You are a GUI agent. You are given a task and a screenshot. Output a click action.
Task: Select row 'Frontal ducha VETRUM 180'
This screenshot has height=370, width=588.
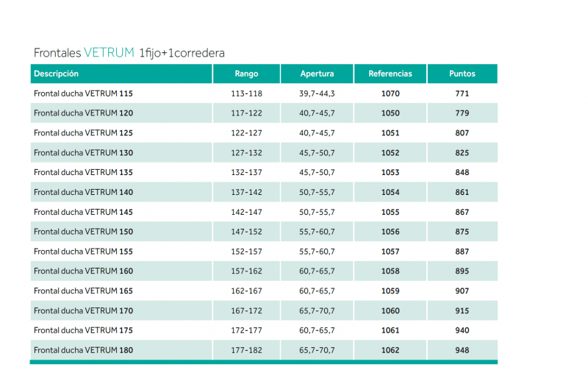pyautogui.click(x=264, y=350)
